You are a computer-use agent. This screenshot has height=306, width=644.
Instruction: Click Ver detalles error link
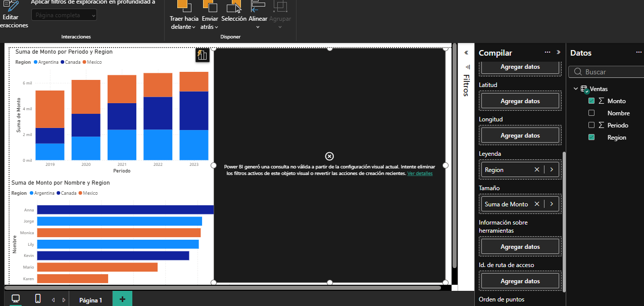pos(420,173)
